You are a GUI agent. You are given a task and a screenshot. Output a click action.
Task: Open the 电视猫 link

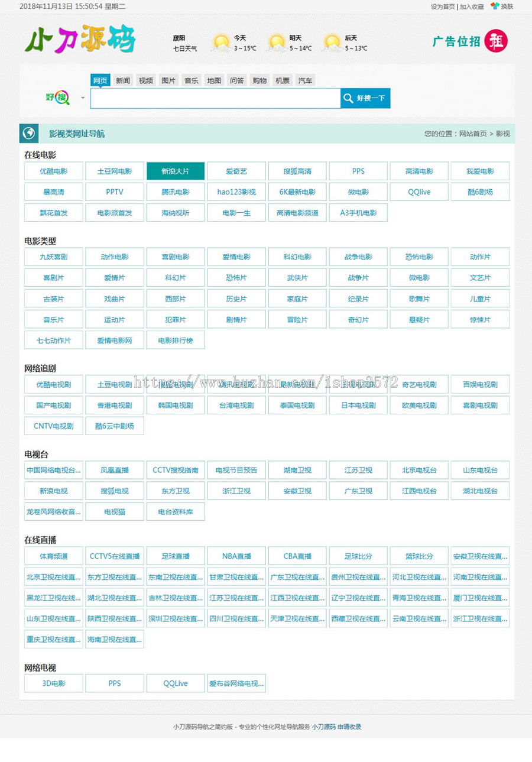115,512
